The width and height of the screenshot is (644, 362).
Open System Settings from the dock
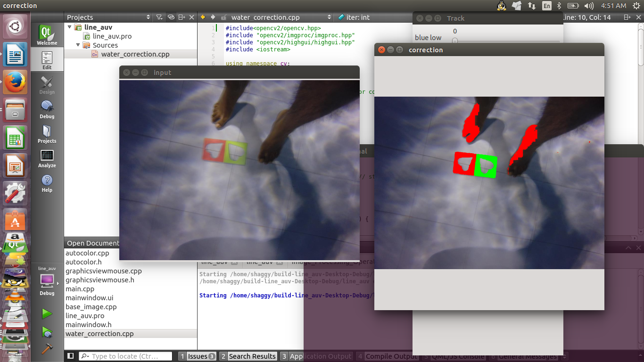tap(15, 193)
